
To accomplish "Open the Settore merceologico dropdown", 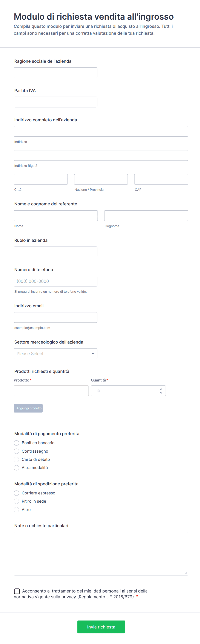I will (55, 353).
